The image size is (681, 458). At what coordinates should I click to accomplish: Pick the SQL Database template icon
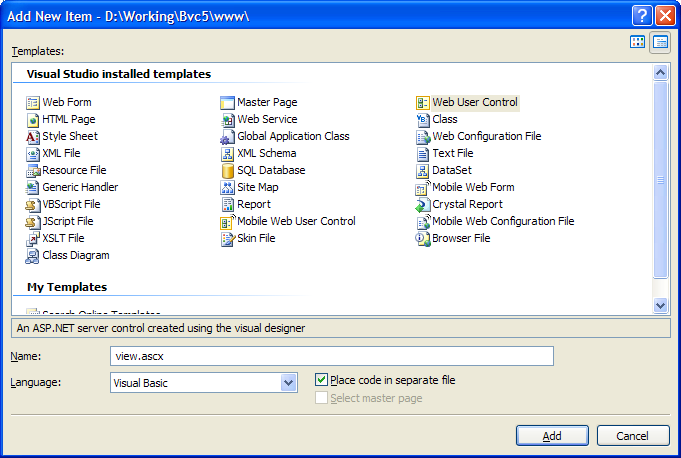point(227,171)
